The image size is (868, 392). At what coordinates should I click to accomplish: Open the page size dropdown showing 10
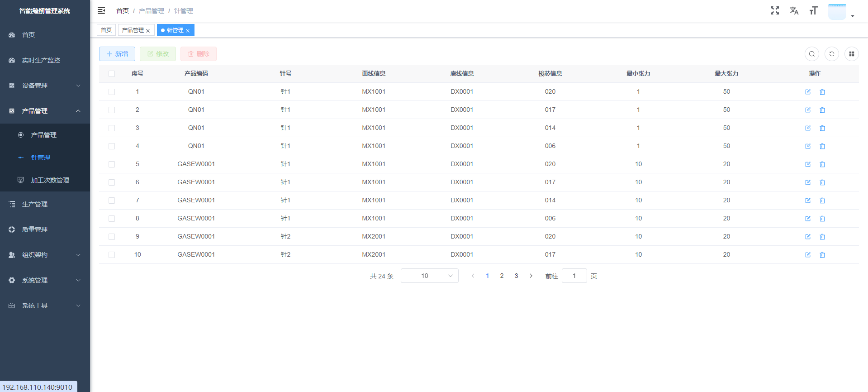(429, 276)
